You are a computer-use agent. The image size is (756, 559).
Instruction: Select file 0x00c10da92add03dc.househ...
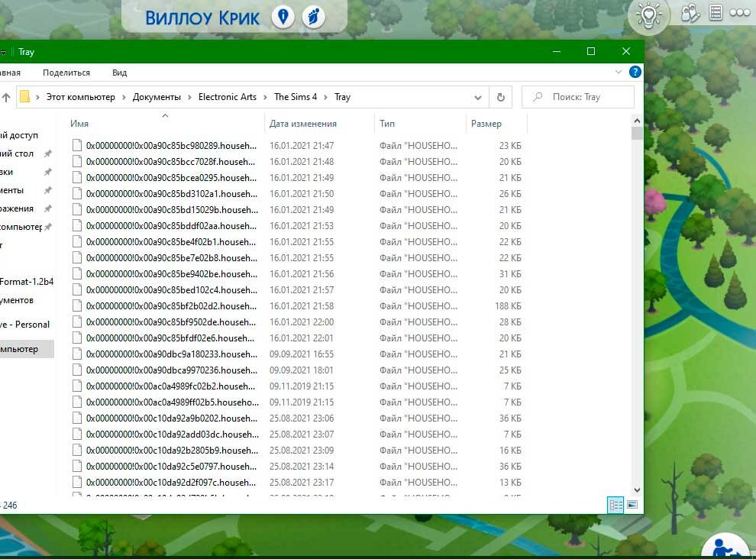pyautogui.click(x=172, y=435)
